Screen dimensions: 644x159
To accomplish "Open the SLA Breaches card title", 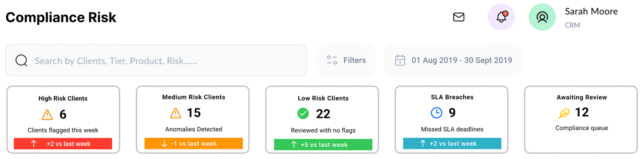I will 452,97.
